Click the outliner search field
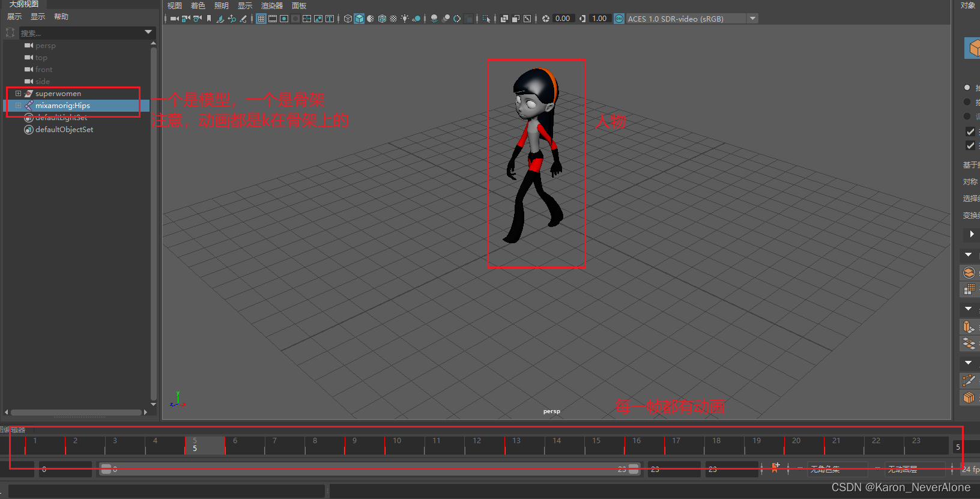 81,33
